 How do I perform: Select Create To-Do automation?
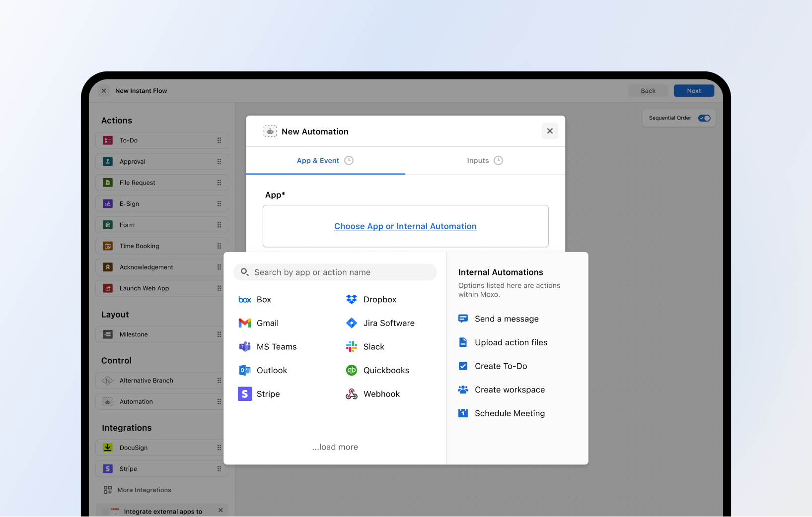493,366
